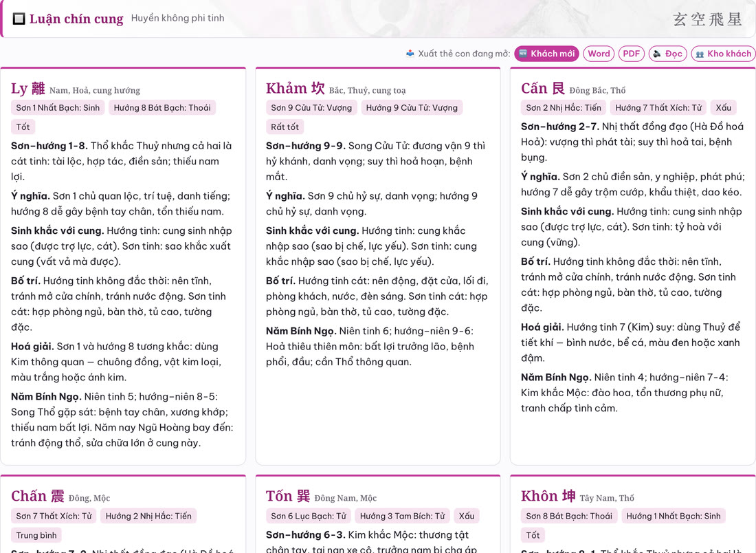Select the Khảm 坎 palace heading

click(295, 88)
